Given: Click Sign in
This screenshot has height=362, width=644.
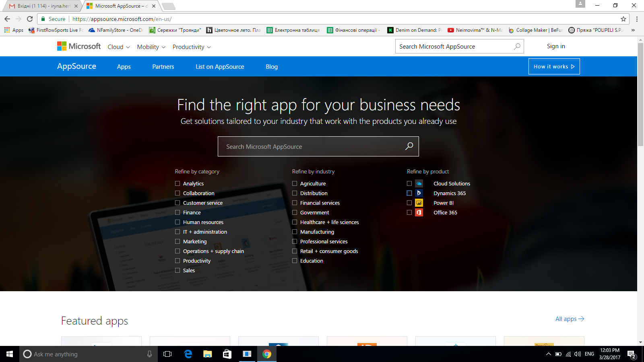Looking at the screenshot, I should click(x=556, y=46).
